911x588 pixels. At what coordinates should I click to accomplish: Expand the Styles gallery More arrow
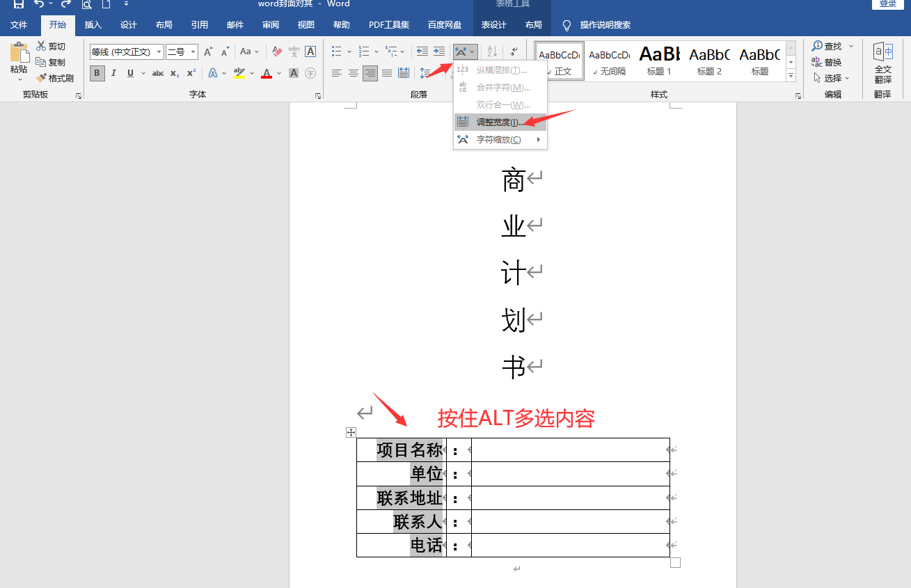point(791,75)
